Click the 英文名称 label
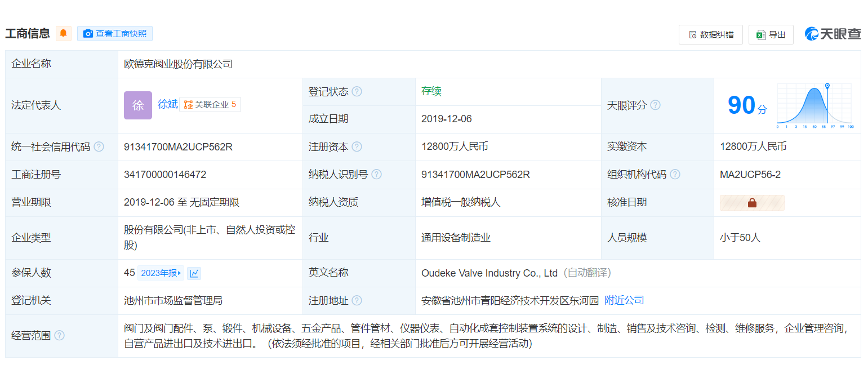 [x=328, y=273]
